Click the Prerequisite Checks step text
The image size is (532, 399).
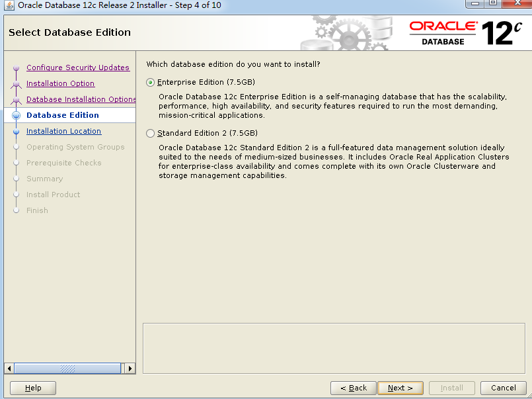[x=64, y=163]
